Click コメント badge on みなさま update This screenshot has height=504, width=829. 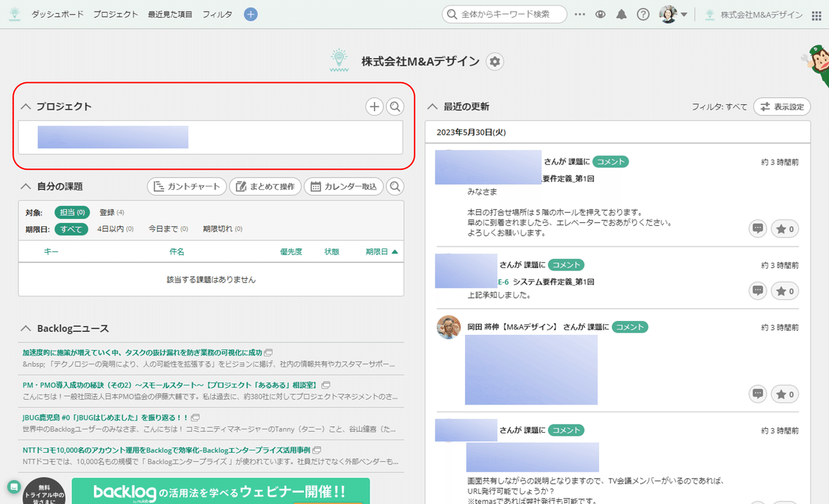tap(611, 161)
